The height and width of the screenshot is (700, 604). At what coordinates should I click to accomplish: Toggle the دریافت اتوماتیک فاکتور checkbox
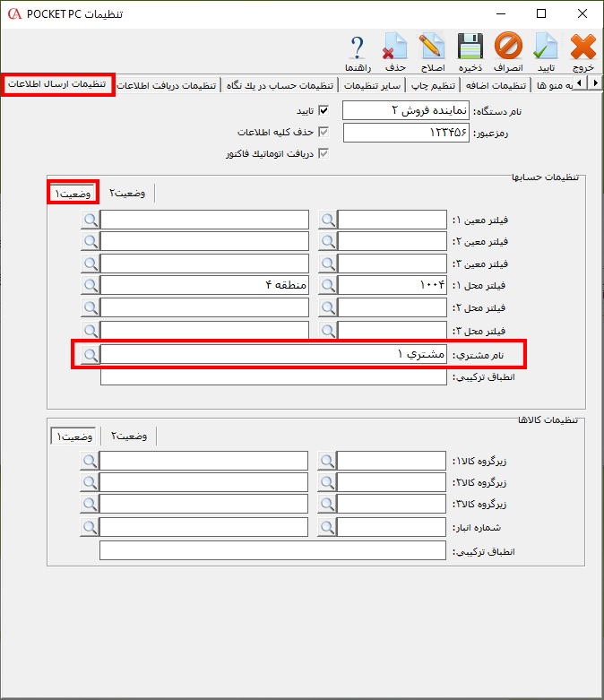click(324, 154)
